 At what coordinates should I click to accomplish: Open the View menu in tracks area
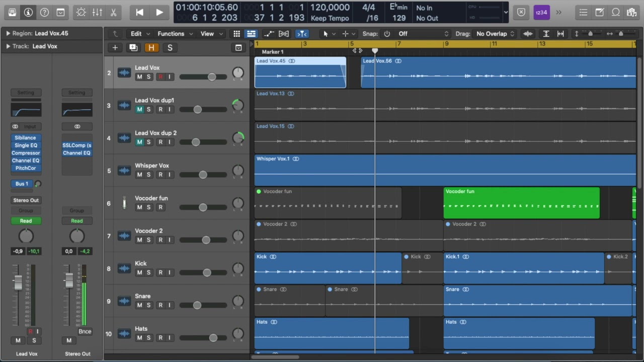(211, 34)
